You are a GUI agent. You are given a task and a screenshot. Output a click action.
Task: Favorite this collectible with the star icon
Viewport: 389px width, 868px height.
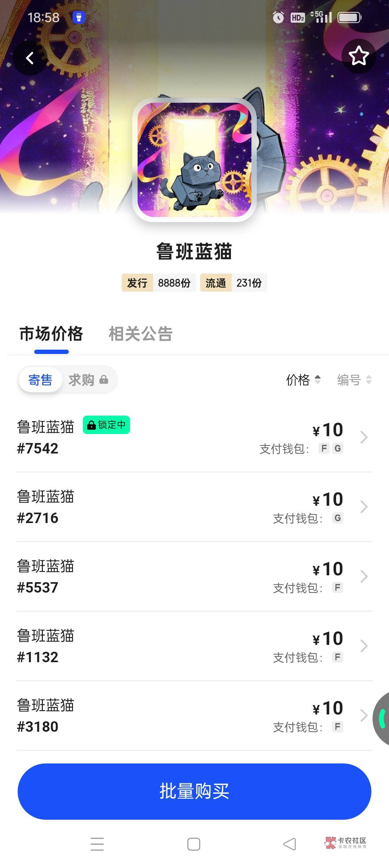point(358,56)
